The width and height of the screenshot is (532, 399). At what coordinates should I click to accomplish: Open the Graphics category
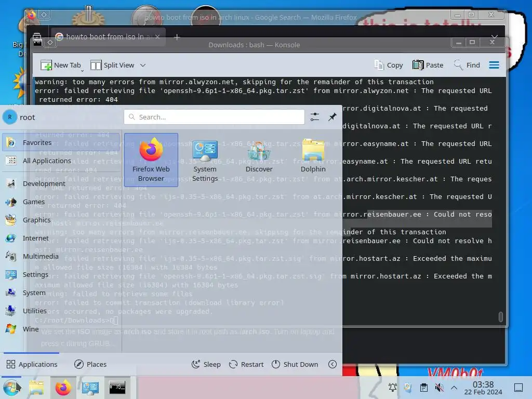click(x=60, y=220)
